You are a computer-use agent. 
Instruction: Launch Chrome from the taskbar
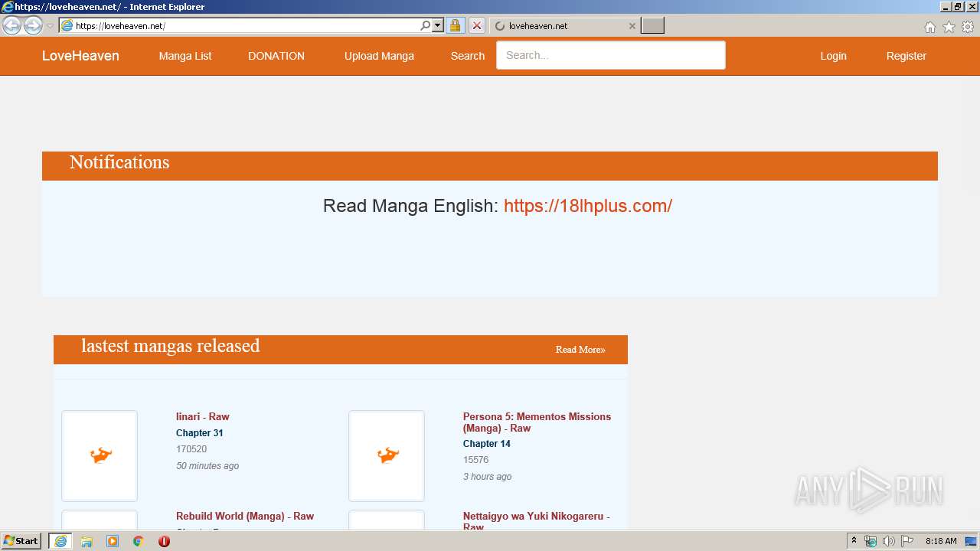139,541
